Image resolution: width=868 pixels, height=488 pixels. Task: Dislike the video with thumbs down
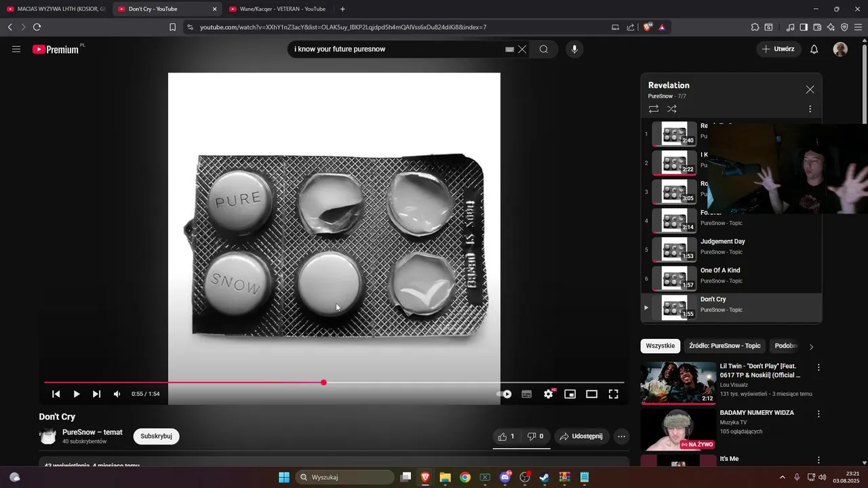pos(536,436)
